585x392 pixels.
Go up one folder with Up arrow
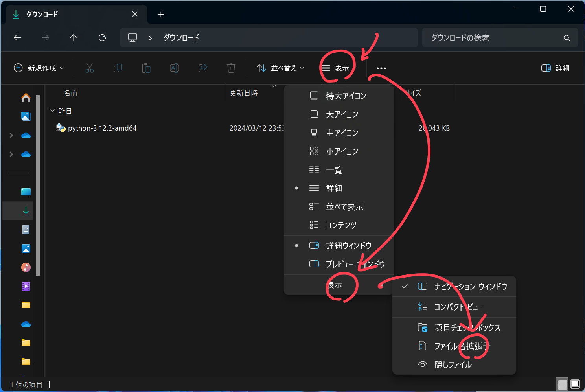coord(74,38)
